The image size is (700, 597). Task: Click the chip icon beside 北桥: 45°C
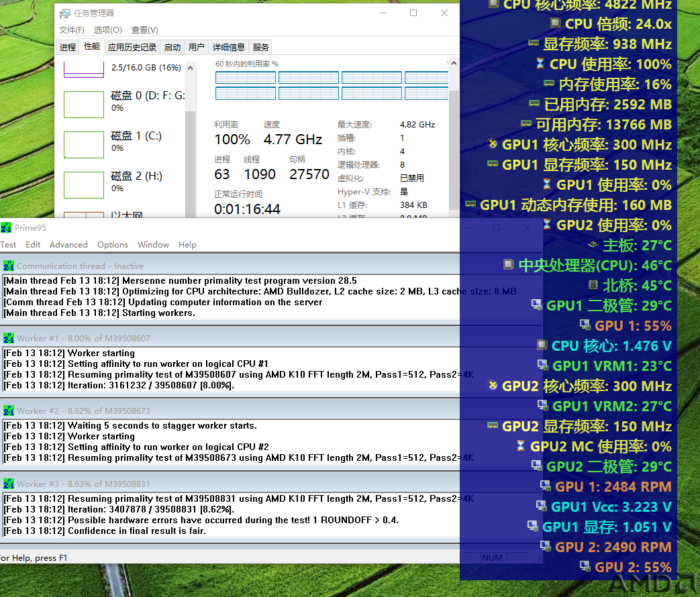(593, 284)
